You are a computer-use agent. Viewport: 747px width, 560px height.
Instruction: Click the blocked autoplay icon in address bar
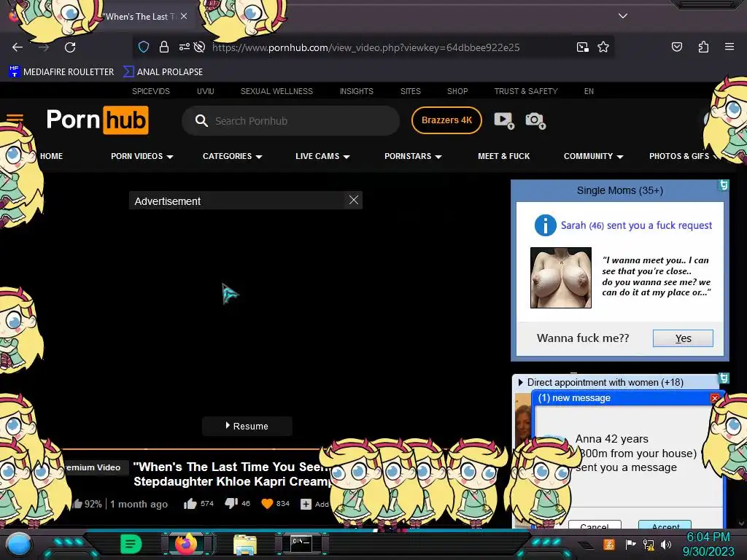(200, 47)
